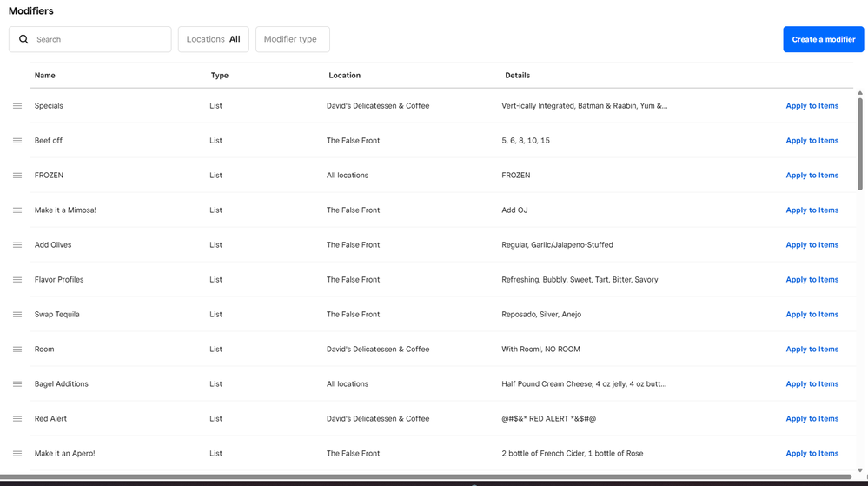Click the drag handle for Bagel Additions row
This screenshot has height=486, width=868.
coord(17,384)
